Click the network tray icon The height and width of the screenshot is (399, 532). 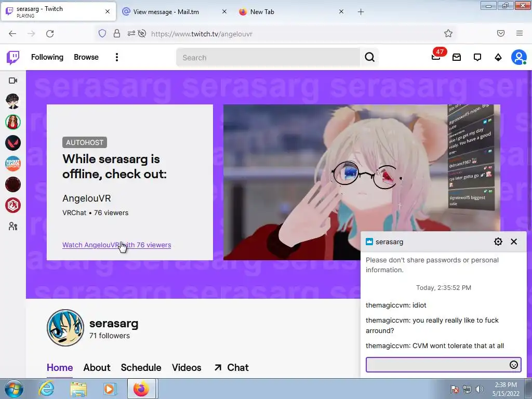(467, 389)
